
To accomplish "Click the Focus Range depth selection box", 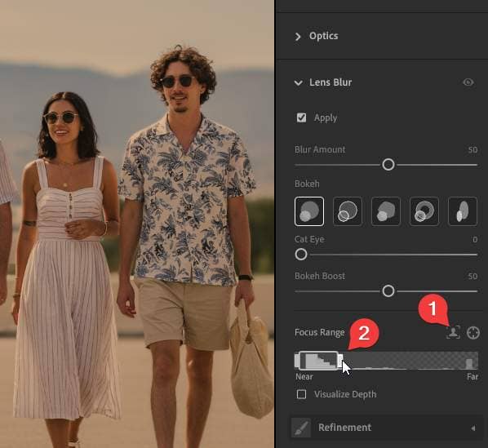I will [319, 361].
